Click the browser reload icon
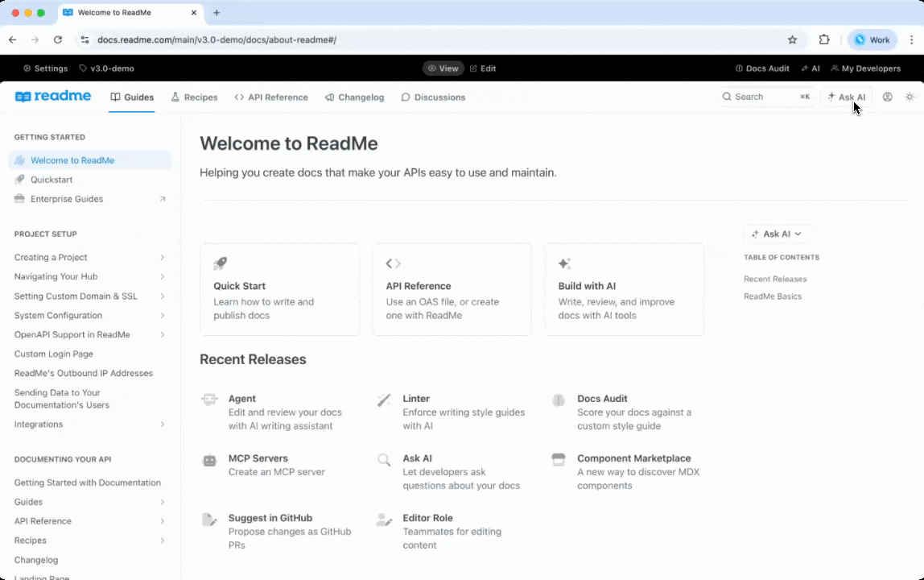The image size is (924, 580). tap(57, 39)
